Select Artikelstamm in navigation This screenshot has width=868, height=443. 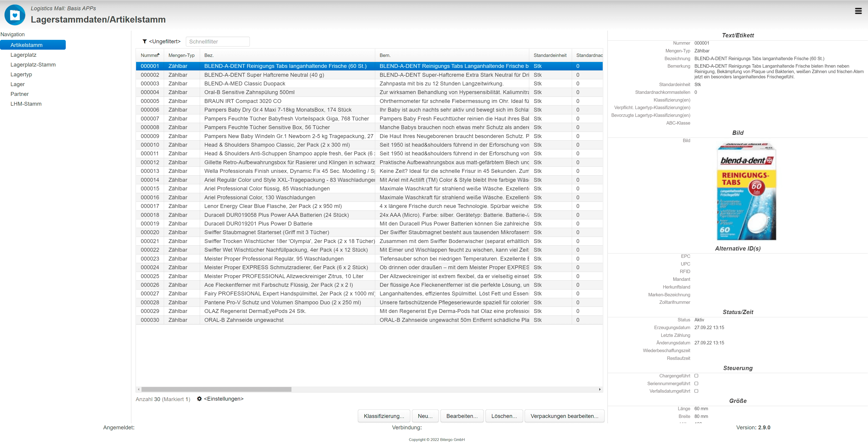(33, 45)
